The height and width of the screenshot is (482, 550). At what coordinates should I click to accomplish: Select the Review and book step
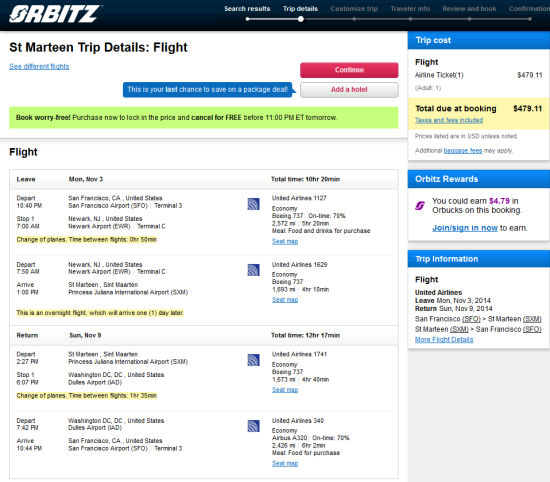pos(469,9)
